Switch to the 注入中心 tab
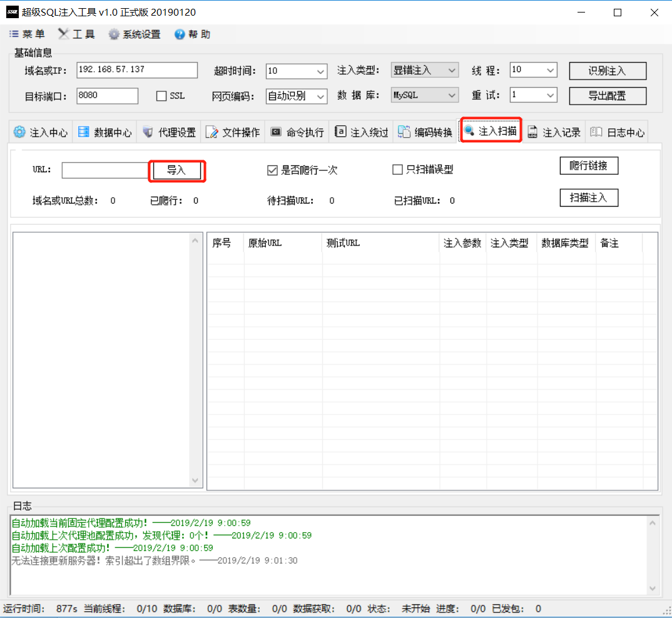Viewport: 672px width, 618px height. pos(41,133)
